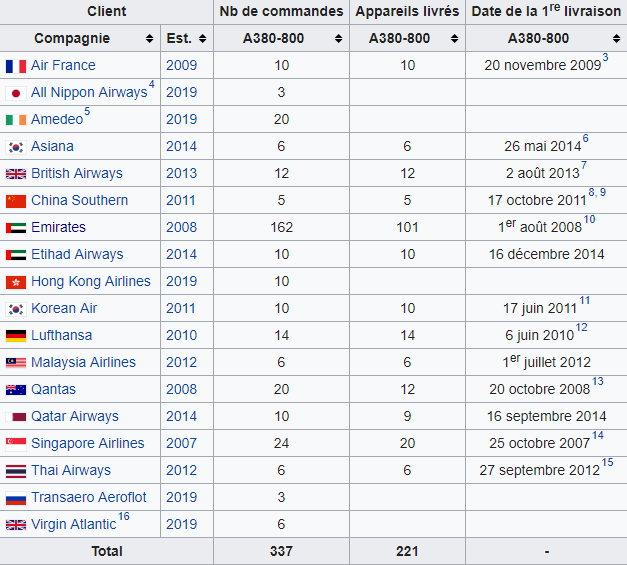627x565 pixels.
Task: Click the UAE flag beside Etihad Airways
Action: click(x=16, y=255)
